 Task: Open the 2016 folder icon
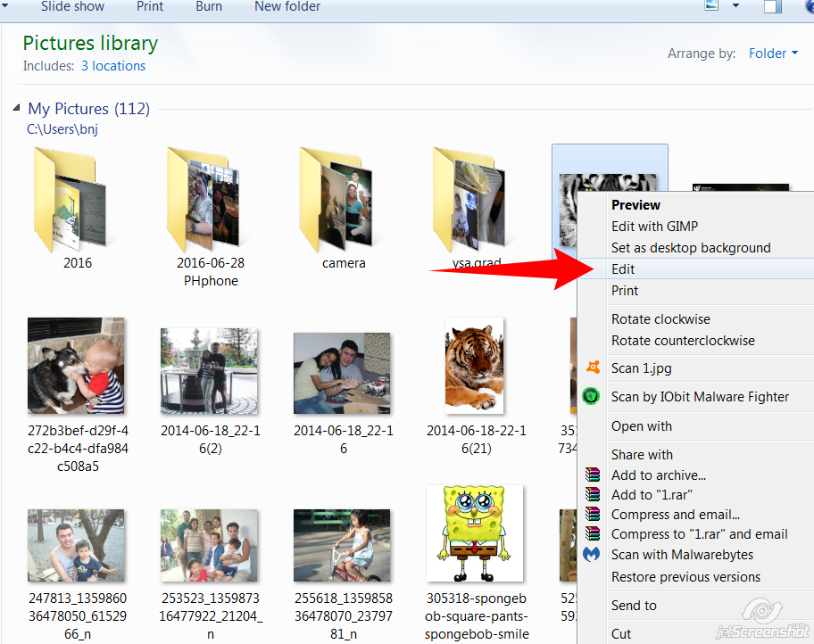(70, 199)
